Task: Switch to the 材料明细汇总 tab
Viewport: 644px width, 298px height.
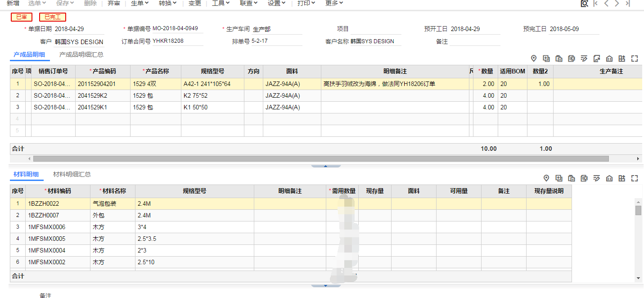Action: (72, 175)
